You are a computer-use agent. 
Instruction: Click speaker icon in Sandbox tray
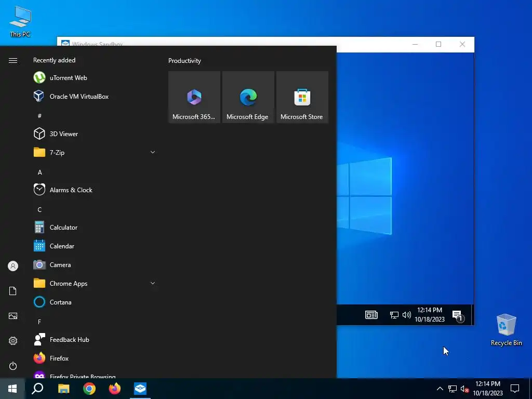406,315
